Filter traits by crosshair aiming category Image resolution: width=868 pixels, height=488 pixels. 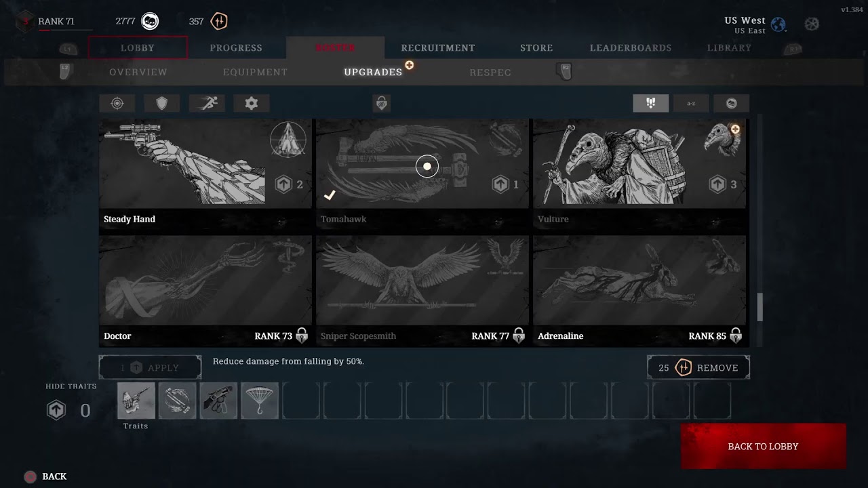[117, 103]
